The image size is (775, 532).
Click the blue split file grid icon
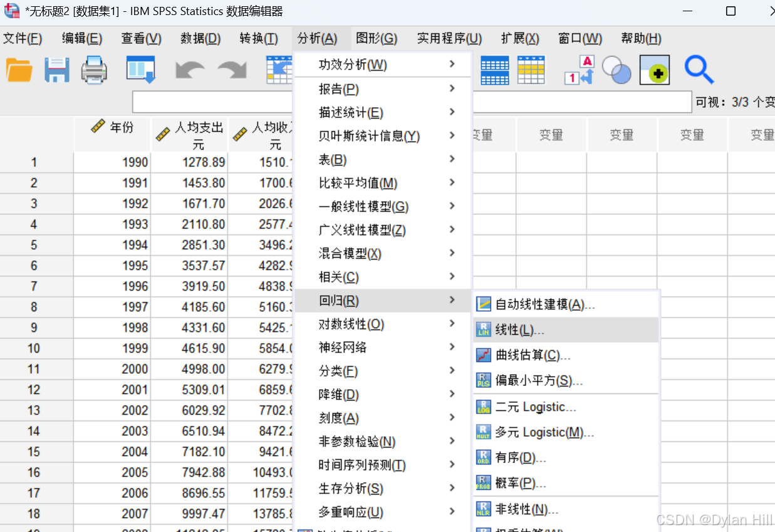pos(494,70)
